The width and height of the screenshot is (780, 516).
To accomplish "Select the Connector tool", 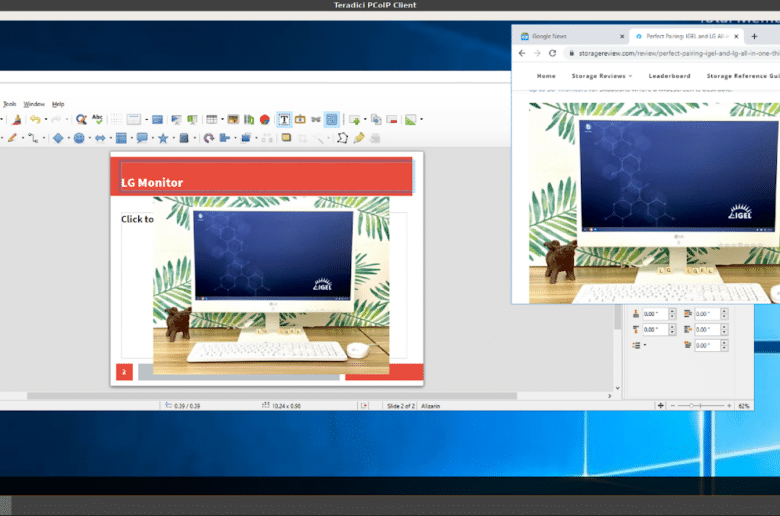I will click(x=33, y=138).
